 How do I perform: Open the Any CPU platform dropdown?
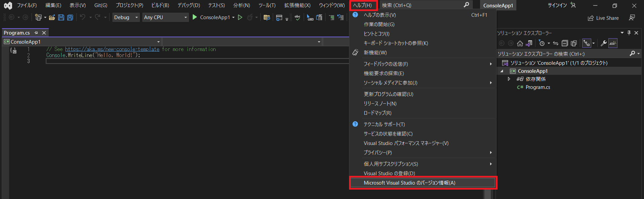(165, 17)
